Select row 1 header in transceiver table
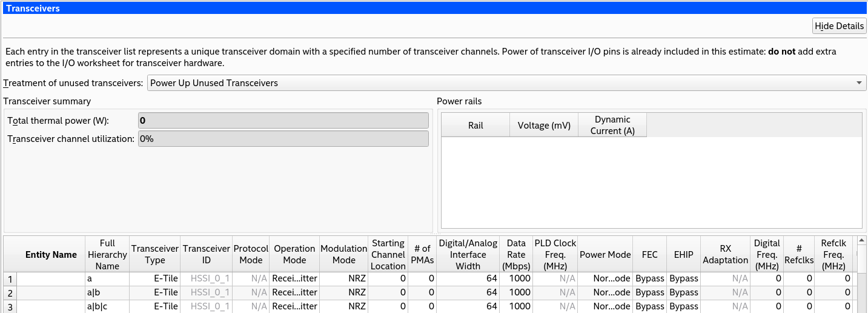Viewport: 868px width, 313px height. coord(10,278)
